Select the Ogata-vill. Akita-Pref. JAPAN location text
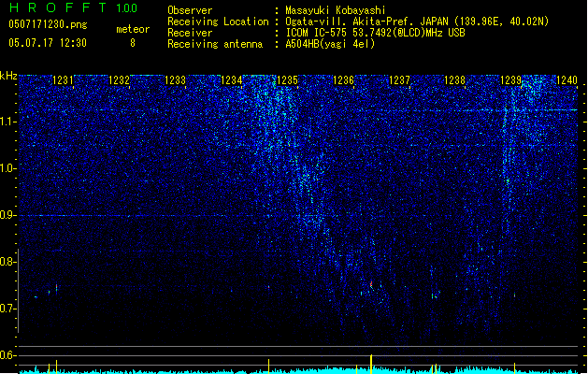588x374 pixels. tap(417, 22)
